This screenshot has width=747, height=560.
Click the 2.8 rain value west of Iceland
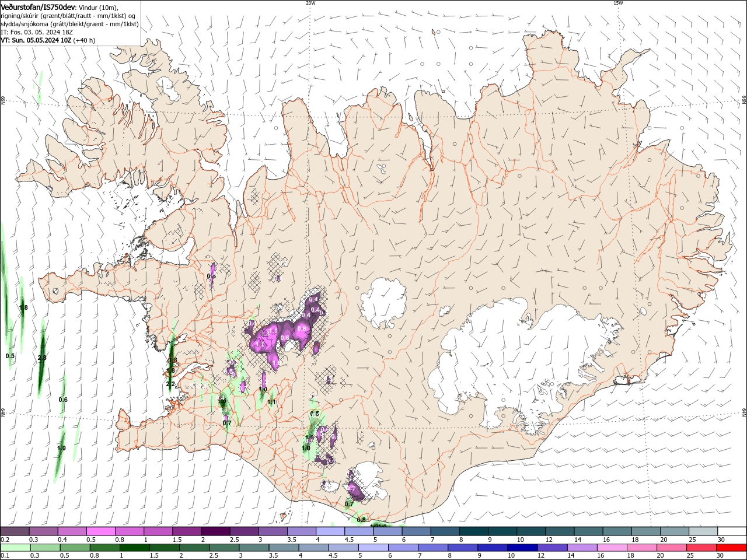click(x=42, y=358)
